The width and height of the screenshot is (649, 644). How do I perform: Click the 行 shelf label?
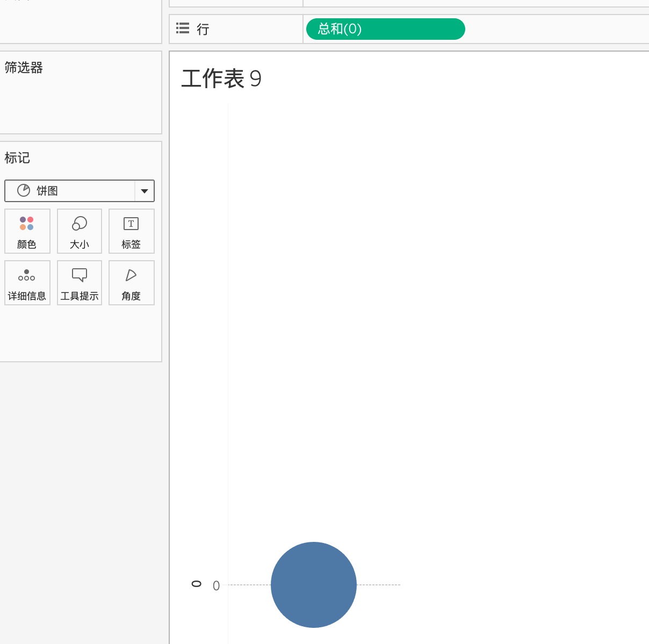[x=203, y=29]
